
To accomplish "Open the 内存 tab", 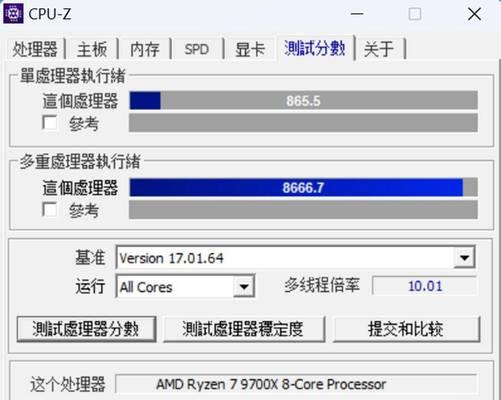I will 144,49.
